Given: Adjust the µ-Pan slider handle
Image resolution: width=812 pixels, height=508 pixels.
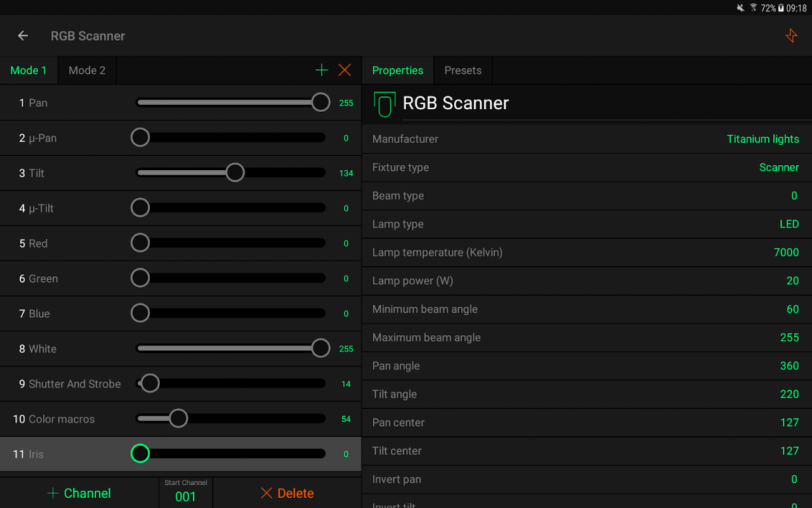Looking at the screenshot, I should (140, 137).
